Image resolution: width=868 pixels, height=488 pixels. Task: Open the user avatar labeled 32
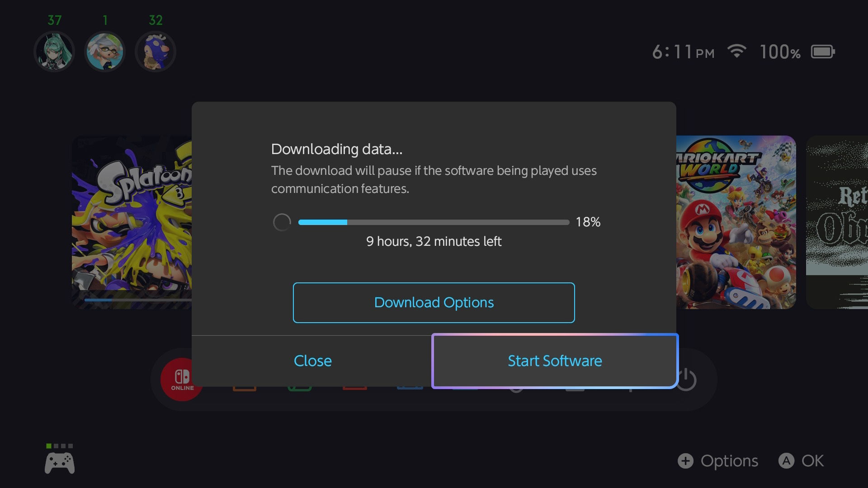(x=156, y=52)
